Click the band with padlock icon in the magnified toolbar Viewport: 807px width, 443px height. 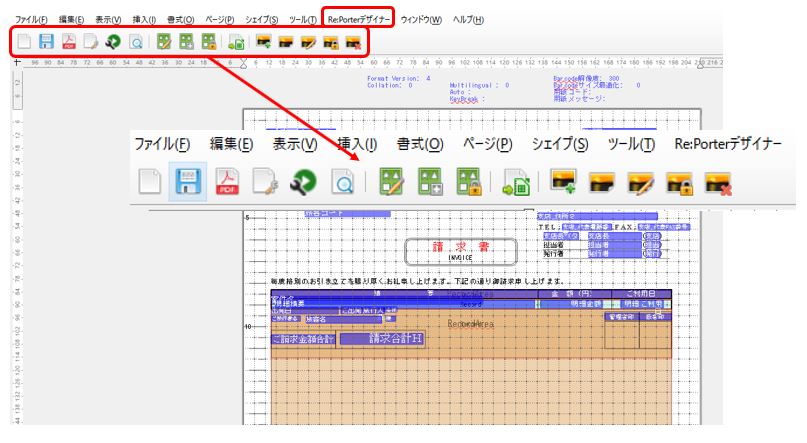coord(680,183)
